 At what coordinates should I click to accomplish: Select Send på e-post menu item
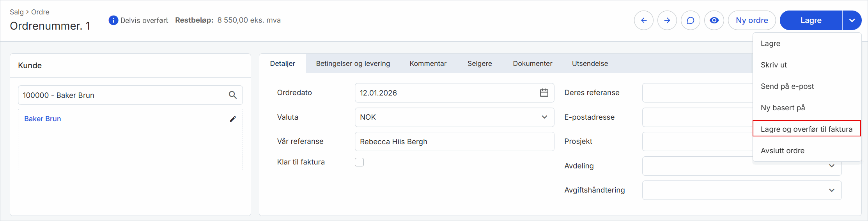point(807,87)
